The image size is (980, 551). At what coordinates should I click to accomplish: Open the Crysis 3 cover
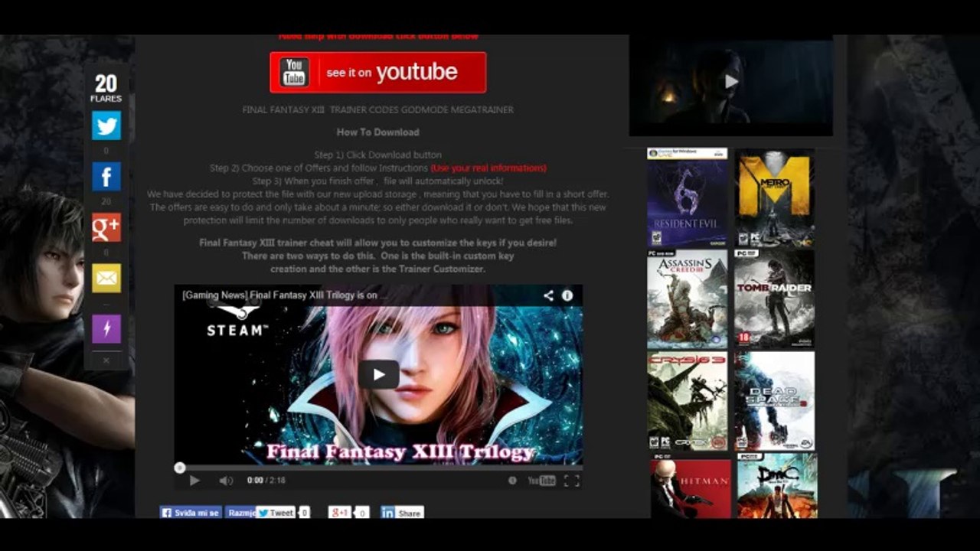pos(687,400)
